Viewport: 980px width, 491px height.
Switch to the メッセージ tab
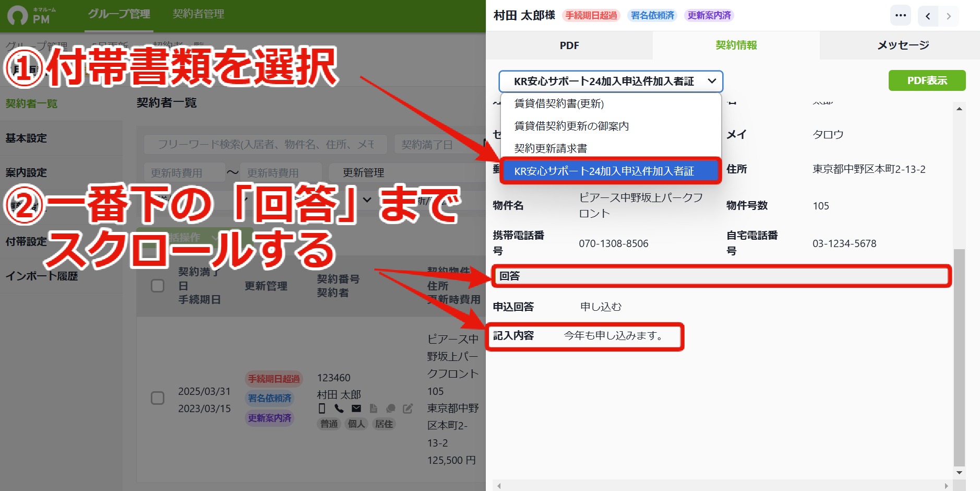pyautogui.click(x=903, y=45)
